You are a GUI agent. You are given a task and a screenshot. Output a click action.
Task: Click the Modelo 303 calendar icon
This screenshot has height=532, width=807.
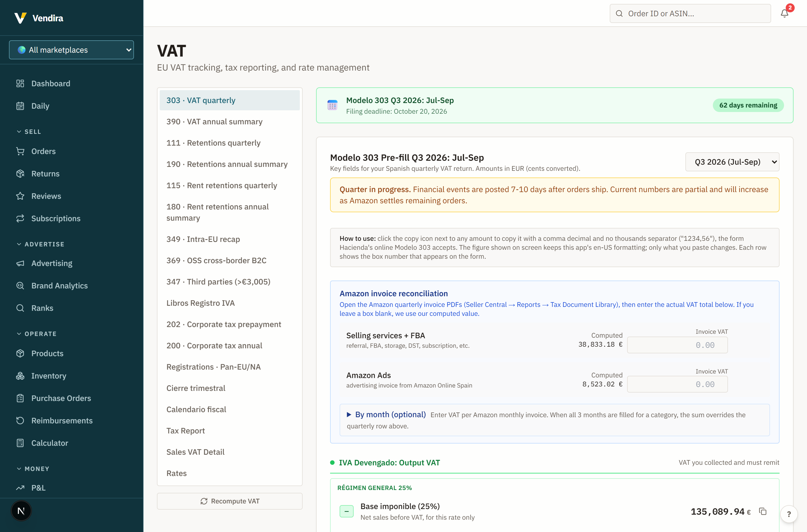[x=332, y=105]
